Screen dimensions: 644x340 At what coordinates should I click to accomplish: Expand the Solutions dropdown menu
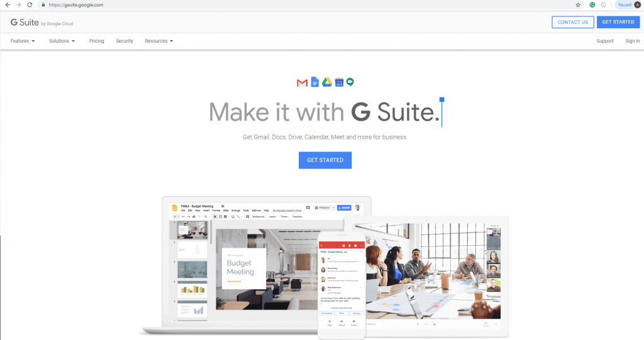coord(62,41)
